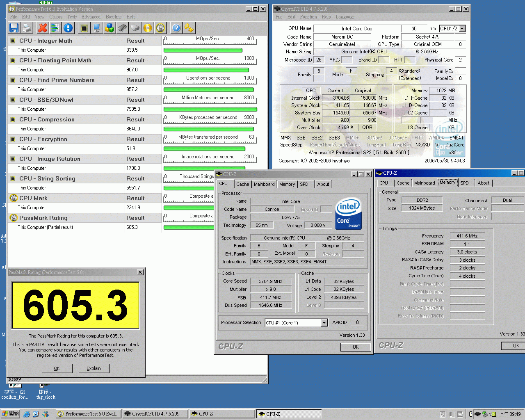
Task: Open help with the question mark icon
Action: tap(176, 27)
